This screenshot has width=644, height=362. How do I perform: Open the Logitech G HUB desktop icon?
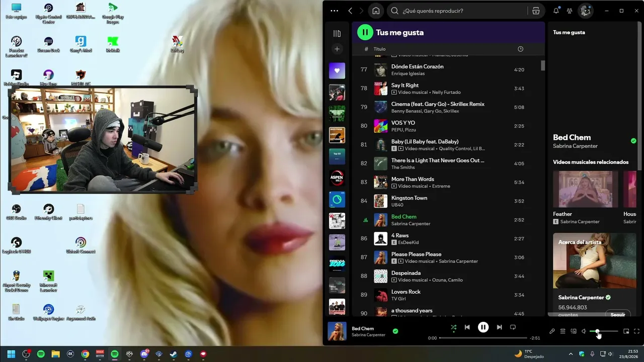(16, 245)
